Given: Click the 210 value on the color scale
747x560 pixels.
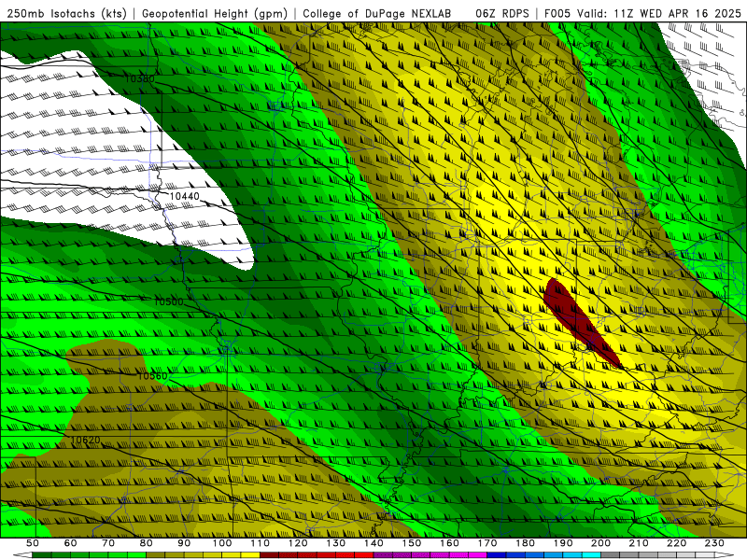Looking at the screenshot, I should point(639,543).
